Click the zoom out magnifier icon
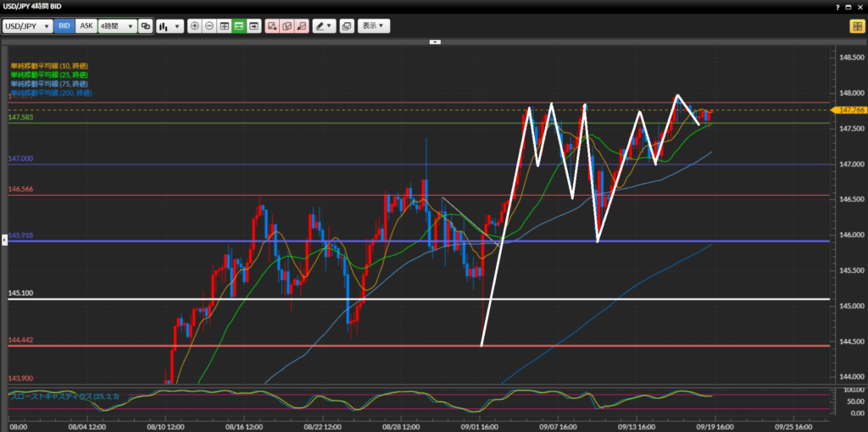This screenshot has width=868, height=432. (209, 26)
